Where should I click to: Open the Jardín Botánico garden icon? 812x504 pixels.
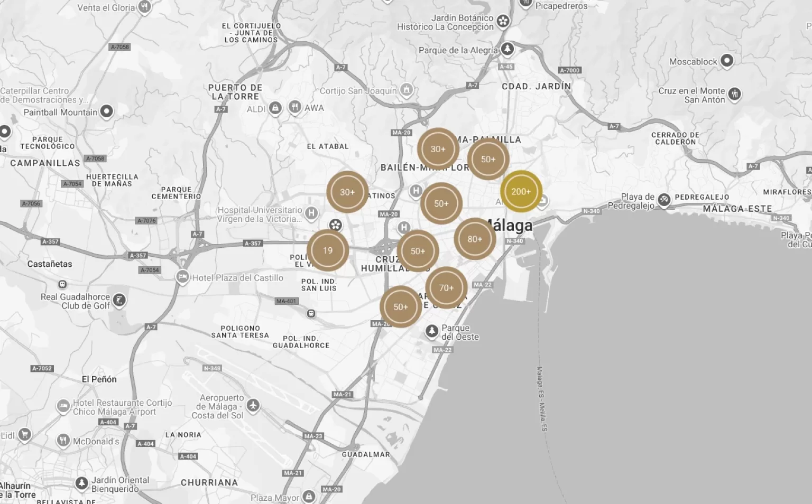[503, 21]
